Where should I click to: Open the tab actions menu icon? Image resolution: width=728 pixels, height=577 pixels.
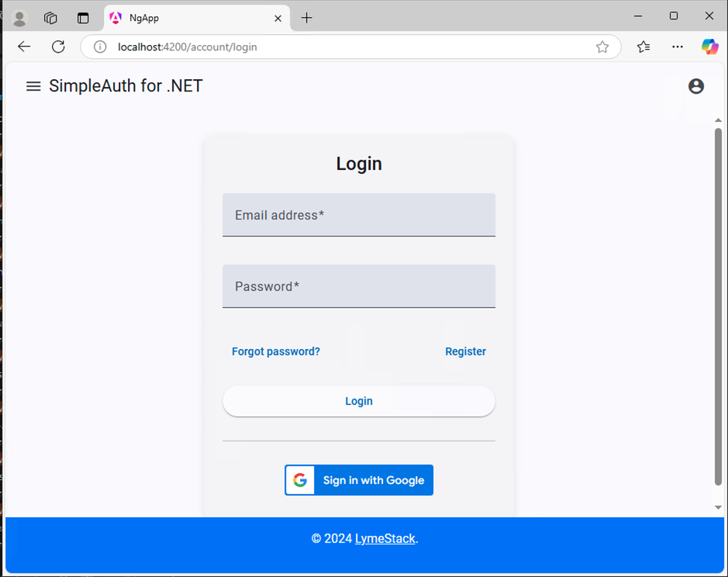[x=50, y=18]
